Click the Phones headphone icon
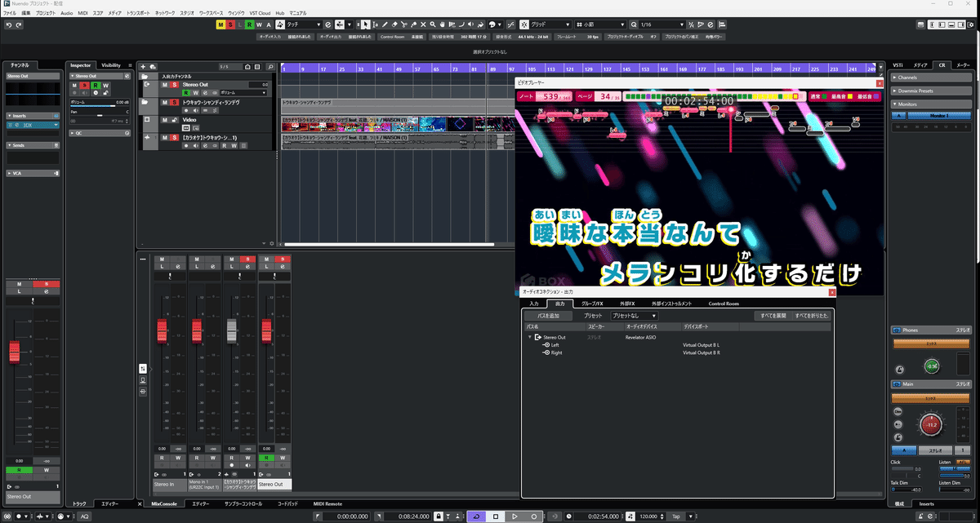Screen dimensions: 980x523 pyautogui.click(x=897, y=330)
